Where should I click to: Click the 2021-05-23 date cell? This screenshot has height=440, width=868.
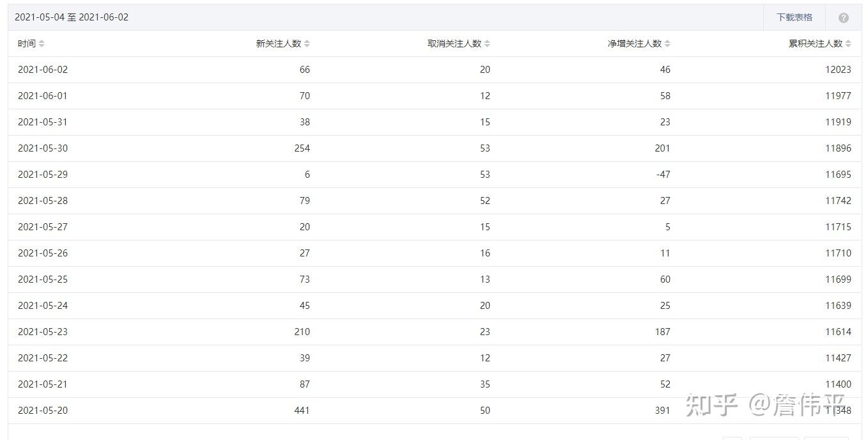(43, 332)
